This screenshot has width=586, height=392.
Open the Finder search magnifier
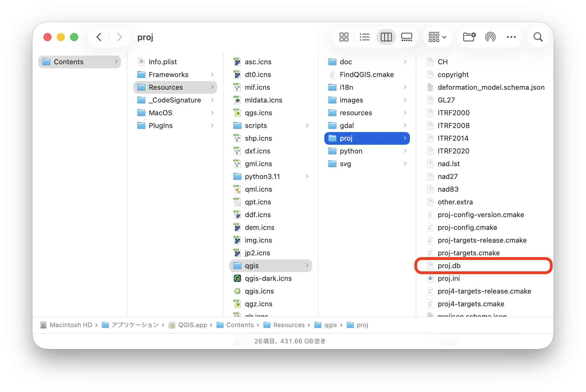coord(538,37)
